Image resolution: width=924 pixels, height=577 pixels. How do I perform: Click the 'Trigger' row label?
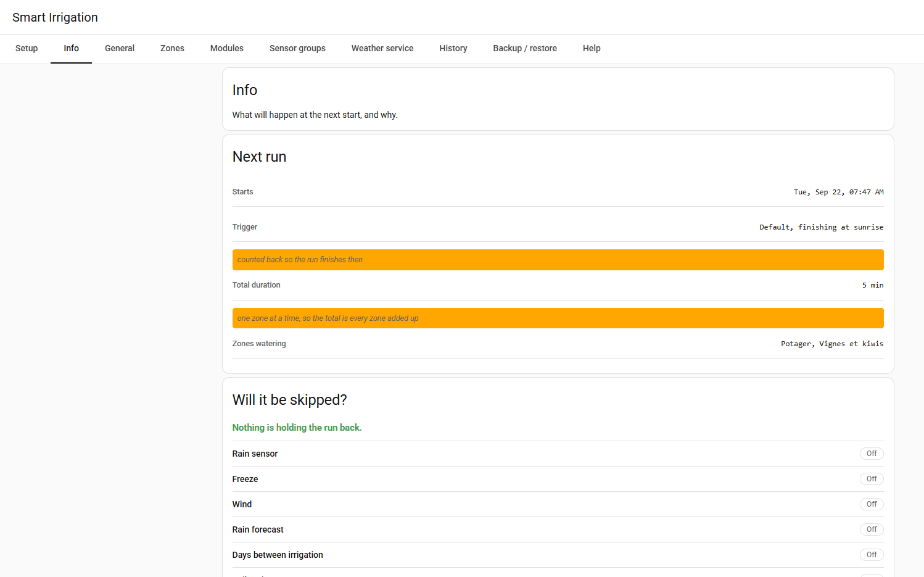coord(244,227)
